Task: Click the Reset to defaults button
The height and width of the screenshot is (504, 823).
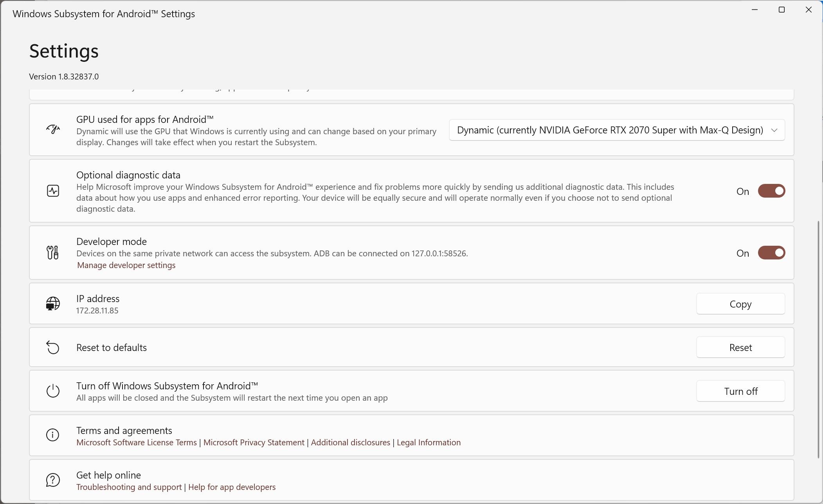Action: [741, 347]
